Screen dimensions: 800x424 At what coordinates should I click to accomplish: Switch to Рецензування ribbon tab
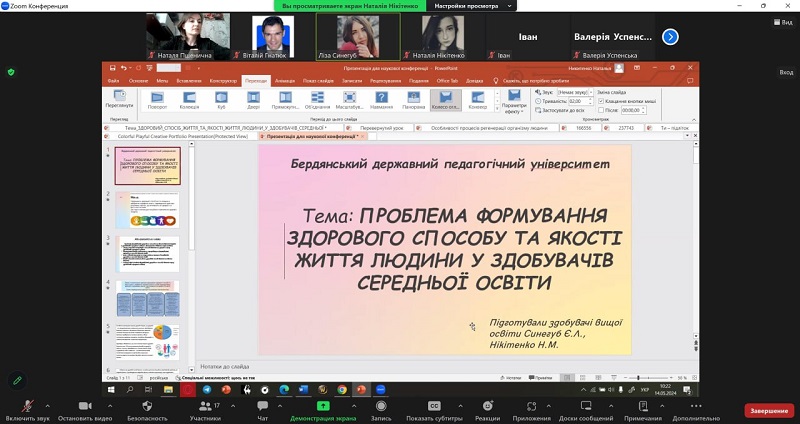click(x=385, y=81)
